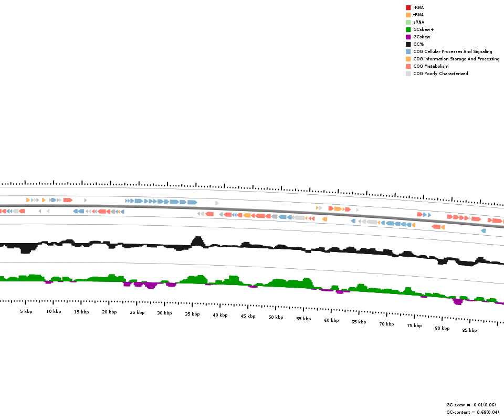Click the red rRNA legend swatch
504x420 pixels.
click(x=408, y=7)
